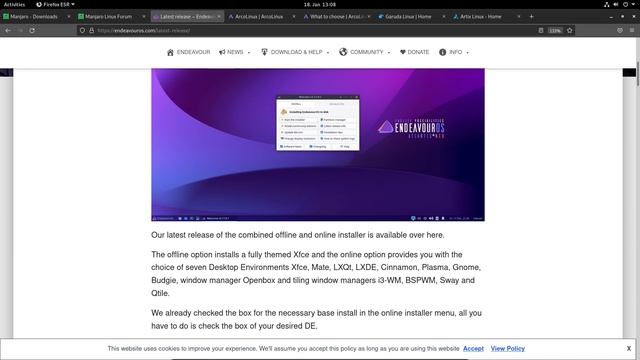Expand the DOWNLOAD & HELP dropdown arrow
Image resolution: width=640 pixels, height=360 pixels.
click(328, 53)
